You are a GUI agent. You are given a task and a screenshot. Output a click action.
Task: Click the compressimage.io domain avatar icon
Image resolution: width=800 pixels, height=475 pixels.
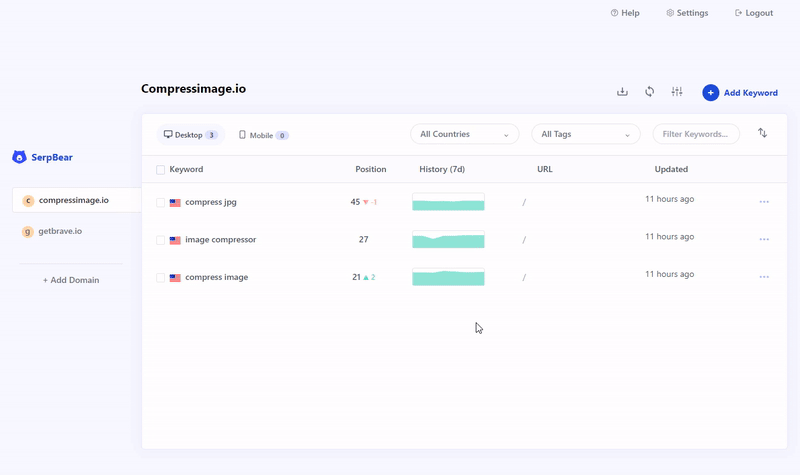tap(28, 201)
